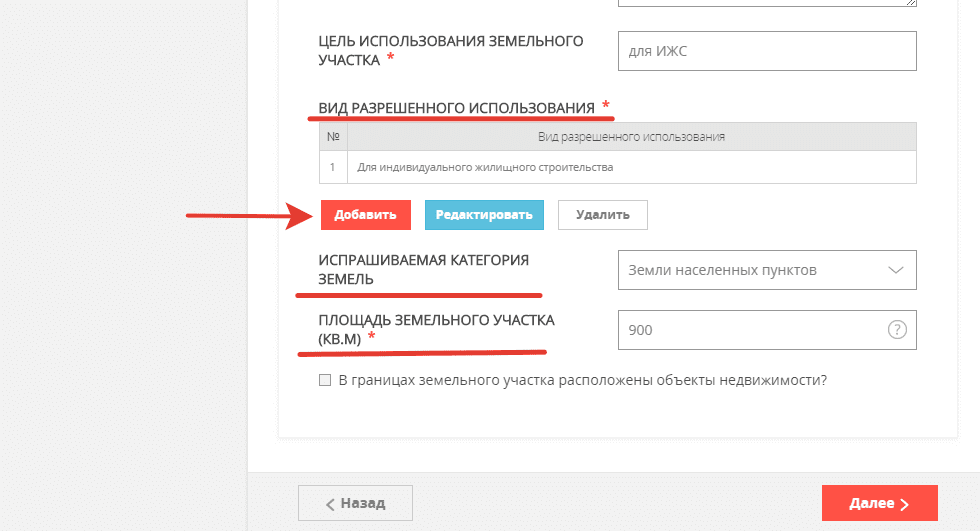Click the 'Цель использования земельного участка' label
Viewport: 980px width, 531px height.
pyautogui.click(x=450, y=51)
